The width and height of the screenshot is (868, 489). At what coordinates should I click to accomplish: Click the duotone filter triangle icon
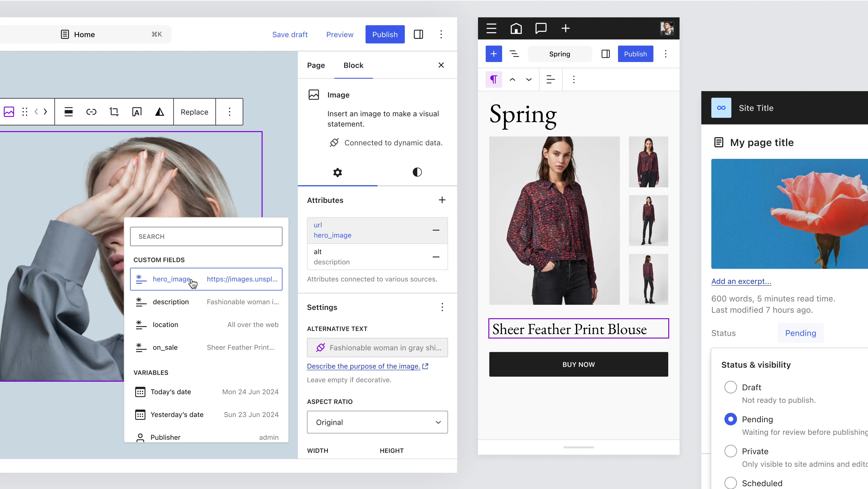pos(159,112)
